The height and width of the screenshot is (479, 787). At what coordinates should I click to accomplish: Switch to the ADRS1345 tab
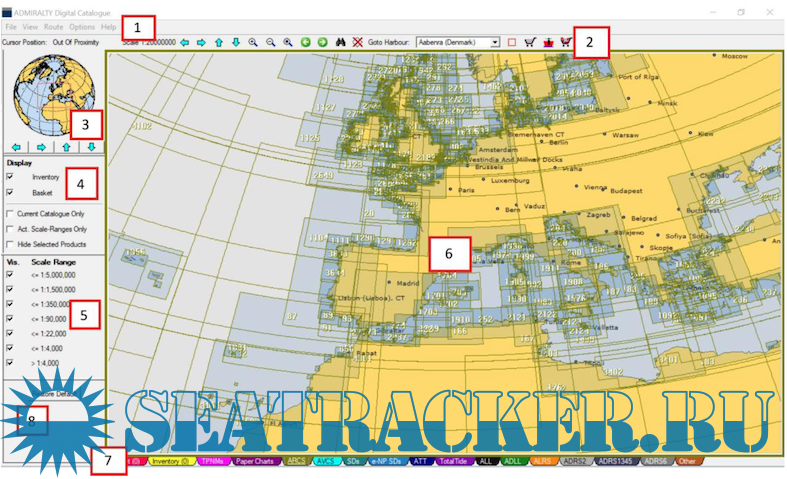[x=614, y=462]
